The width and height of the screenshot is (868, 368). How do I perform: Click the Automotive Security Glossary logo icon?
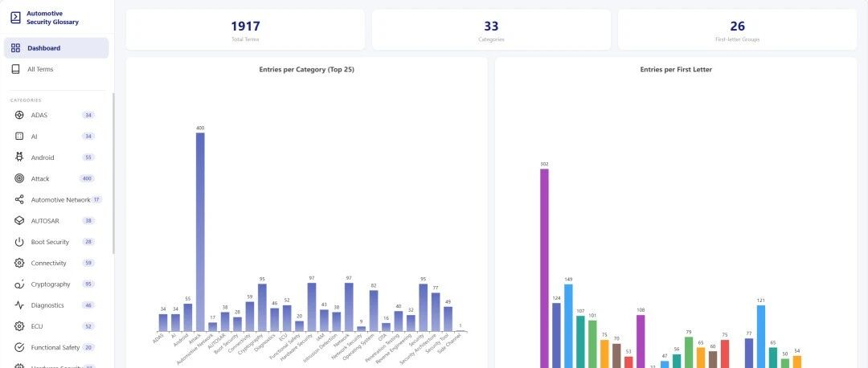point(15,18)
